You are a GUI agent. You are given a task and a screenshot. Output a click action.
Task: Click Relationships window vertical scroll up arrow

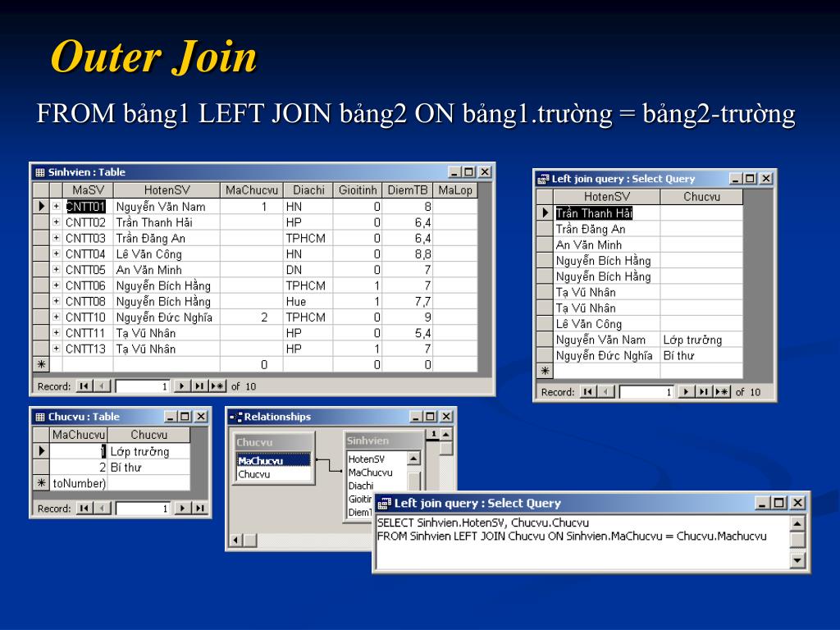pyautogui.click(x=445, y=434)
